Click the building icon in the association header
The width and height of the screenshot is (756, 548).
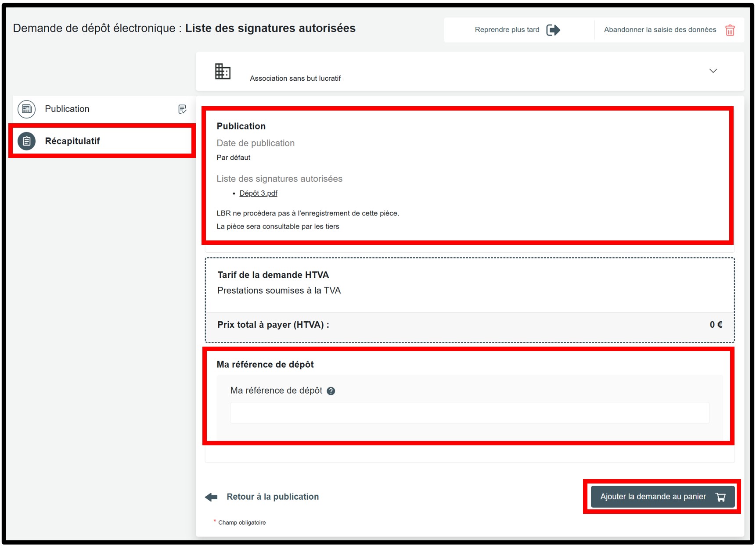coord(223,71)
